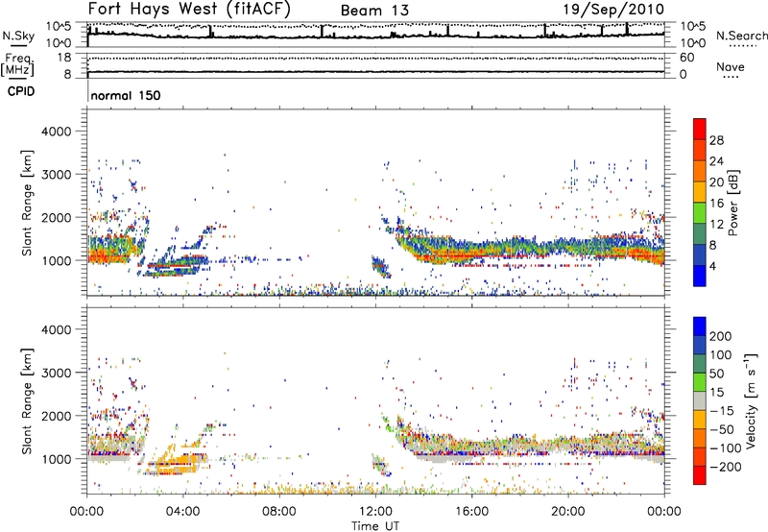Click the "18" frequency axis value
Image resolution: width=768 pixels, height=532 pixels.
(x=64, y=58)
